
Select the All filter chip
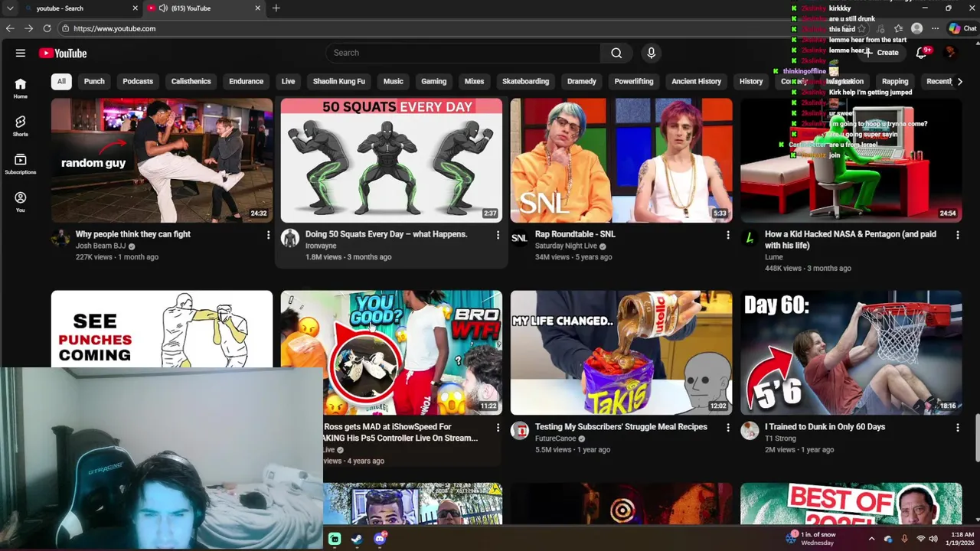(61, 81)
